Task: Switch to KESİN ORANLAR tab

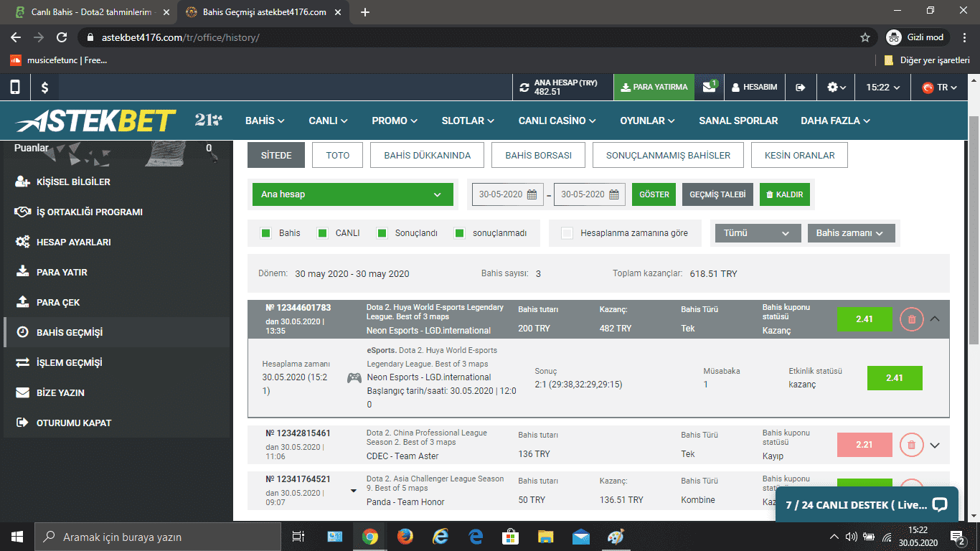Action: coord(799,155)
